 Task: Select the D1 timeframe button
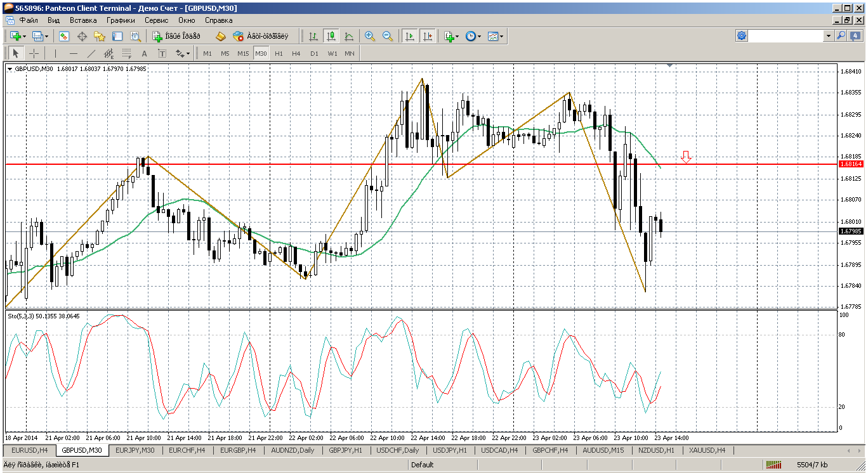coord(314,54)
